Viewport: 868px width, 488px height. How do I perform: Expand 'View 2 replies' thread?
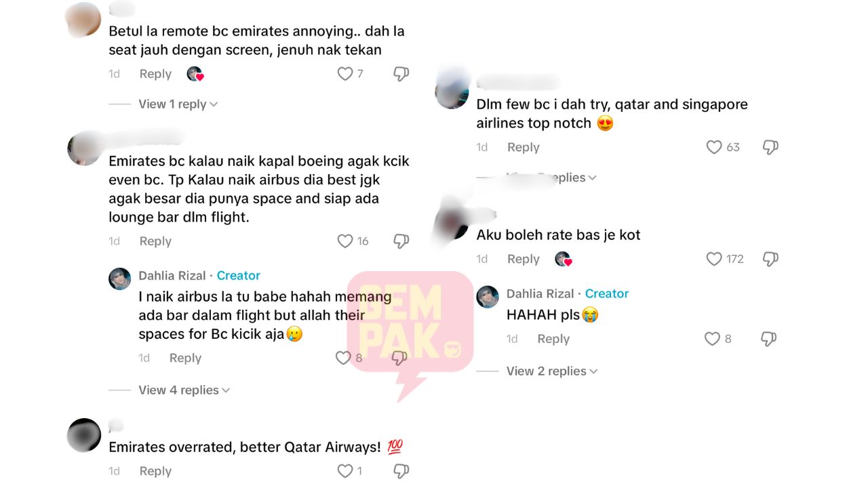pos(552,371)
